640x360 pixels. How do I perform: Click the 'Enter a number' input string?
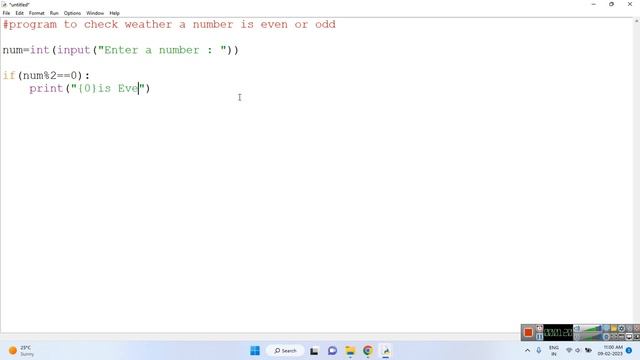tap(162, 50)
